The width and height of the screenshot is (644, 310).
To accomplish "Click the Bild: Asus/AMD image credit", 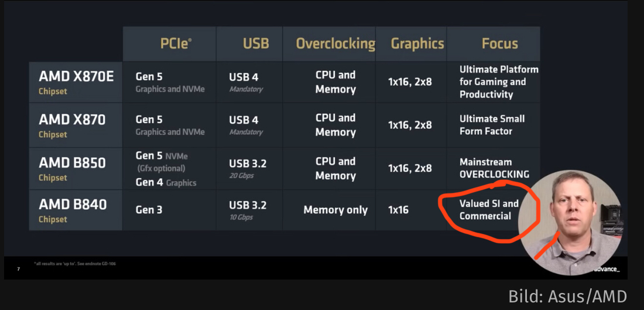I will (568, 296).
